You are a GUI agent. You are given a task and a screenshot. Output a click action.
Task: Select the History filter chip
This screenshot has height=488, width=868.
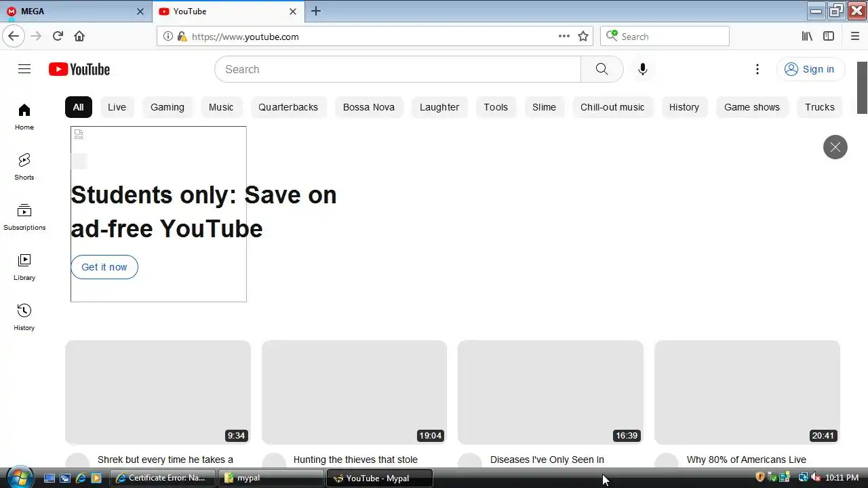coord(684,107)
